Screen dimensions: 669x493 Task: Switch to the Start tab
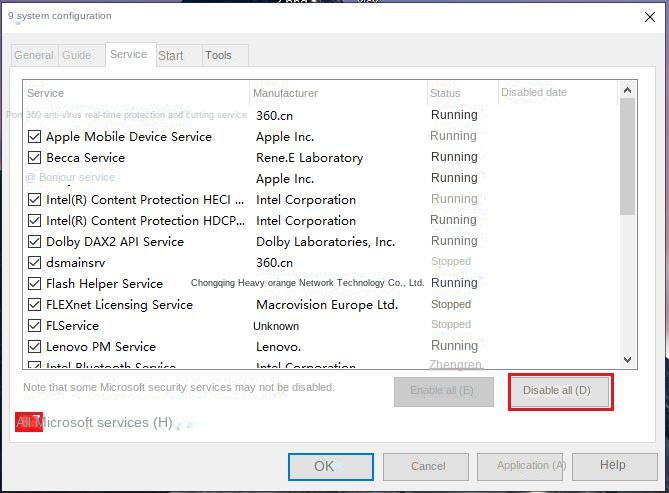click(x=171, y=56)
